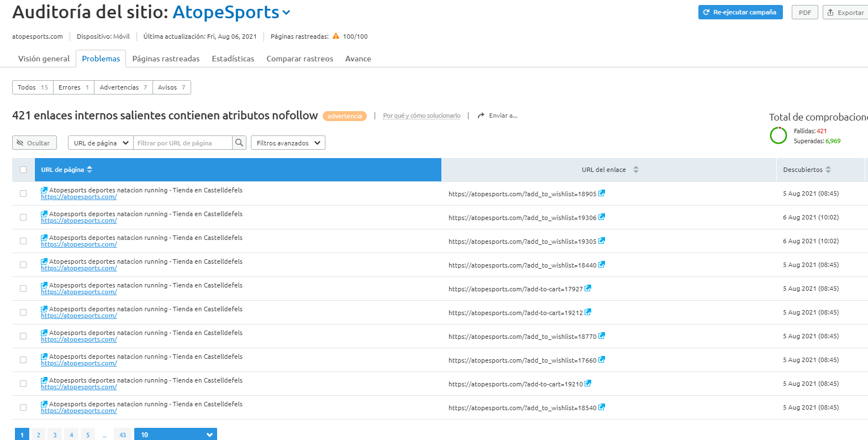Open the URL de página filter dropdown
Screen dimensions: 868x440
pos(101,143)
